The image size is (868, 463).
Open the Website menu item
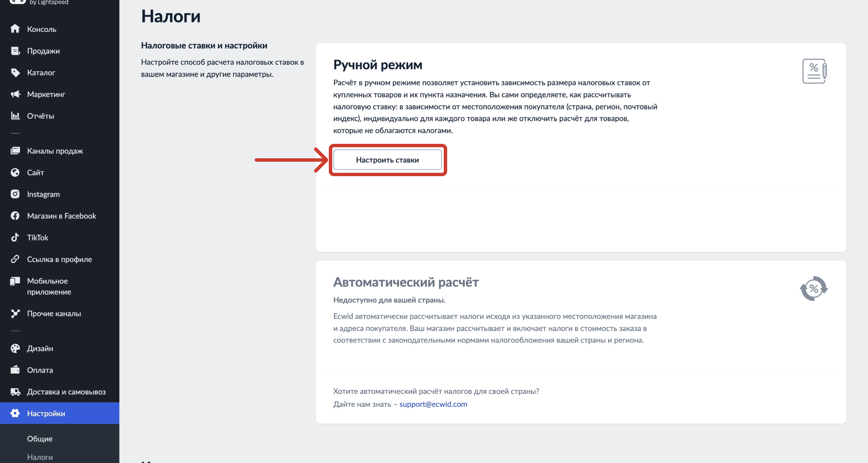(x=35, y=173)
